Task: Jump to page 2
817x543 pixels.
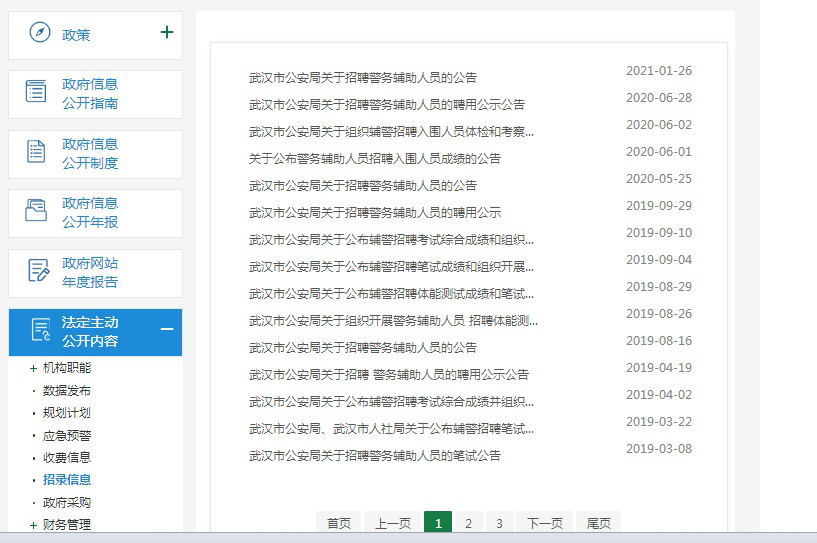Action: 468,523
